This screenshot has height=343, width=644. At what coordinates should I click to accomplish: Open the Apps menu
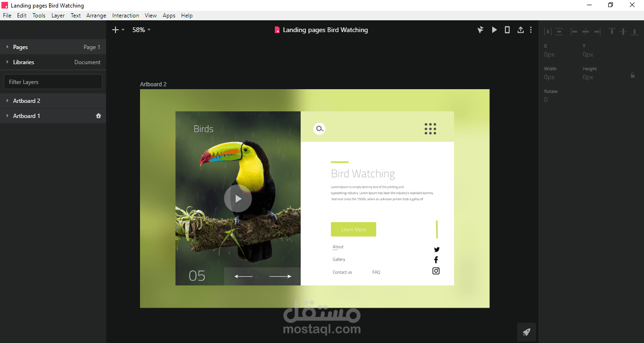point(169,16)
